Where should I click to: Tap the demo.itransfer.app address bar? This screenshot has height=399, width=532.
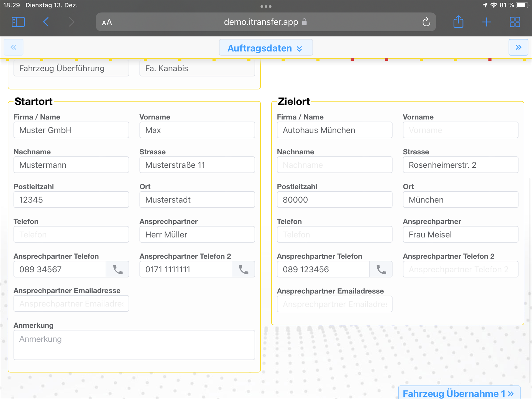[261, 22]
